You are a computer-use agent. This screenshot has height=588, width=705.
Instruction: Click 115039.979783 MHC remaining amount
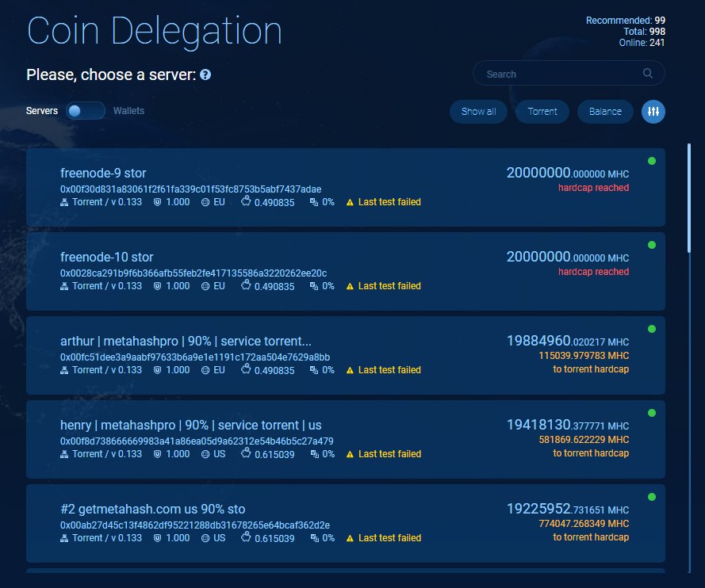coord(584,356)
